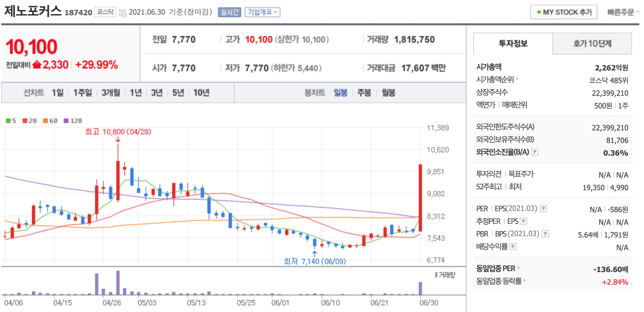Click the 상장주식수 value 22,399,210

click(x=610, y=93)
